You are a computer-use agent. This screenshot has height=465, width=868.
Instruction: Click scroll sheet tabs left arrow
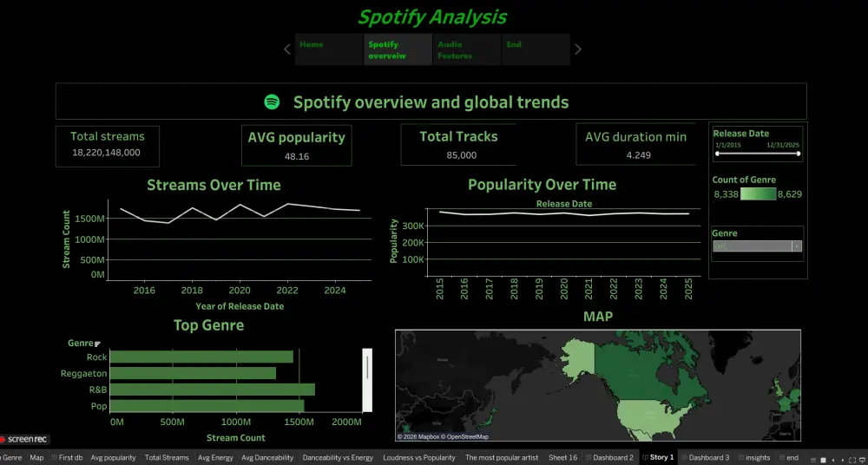(x=833, y=460)
